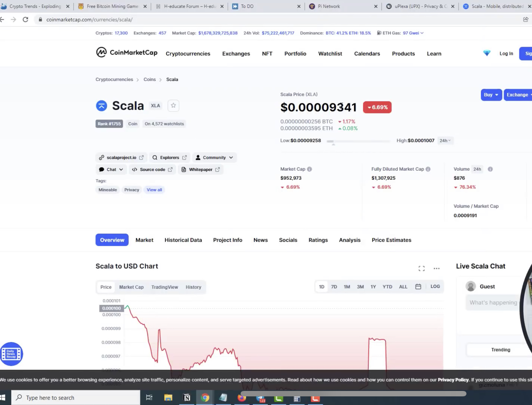Open scalaproject.io website link
The height and width of the screenshot is (405, 532).
pyautogui.click(x=121, y=158)
